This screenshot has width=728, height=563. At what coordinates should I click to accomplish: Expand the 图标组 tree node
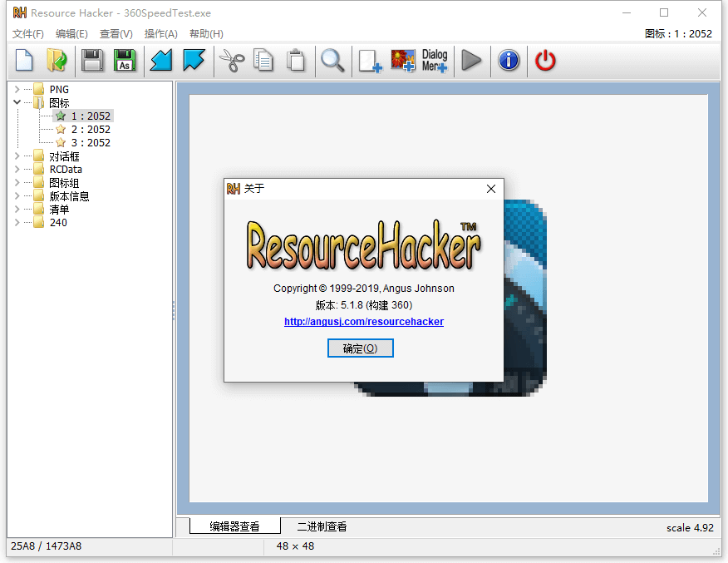point(17,183)
